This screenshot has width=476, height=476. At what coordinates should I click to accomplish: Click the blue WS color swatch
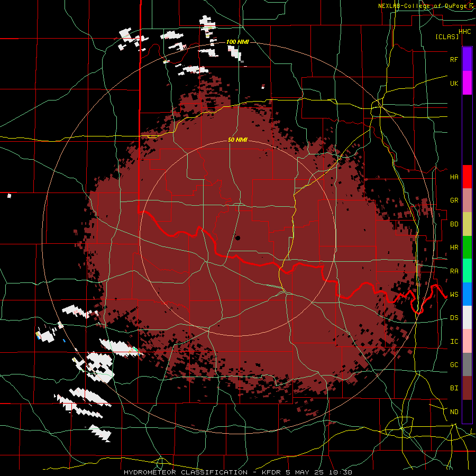click(467, 294)
